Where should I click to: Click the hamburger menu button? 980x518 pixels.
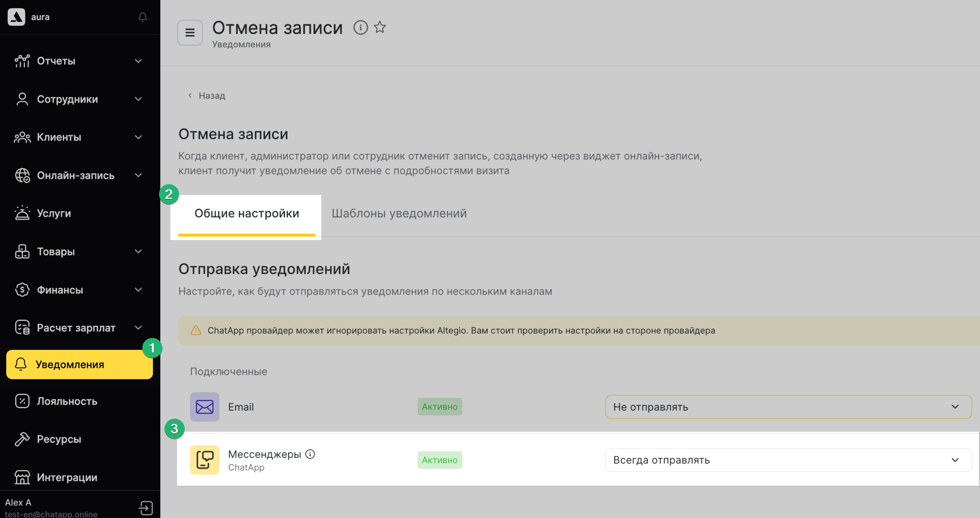pyautogui.click(x=190, y=33)
